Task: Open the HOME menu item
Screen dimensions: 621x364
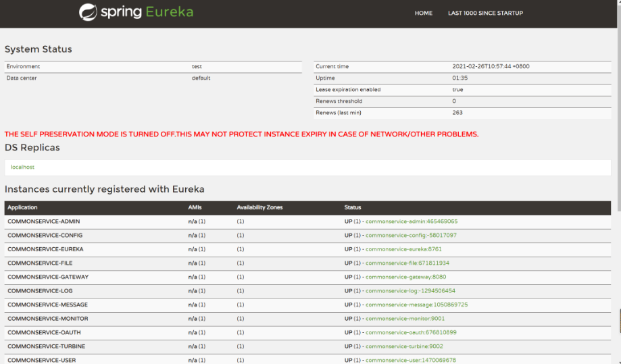Action: (424, 13)
